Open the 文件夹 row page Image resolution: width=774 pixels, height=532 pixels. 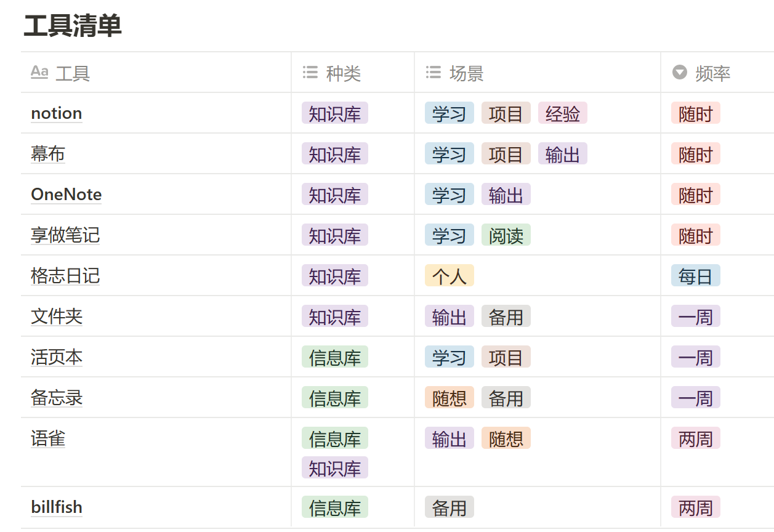pyautogui.click(x=57, y=316)
